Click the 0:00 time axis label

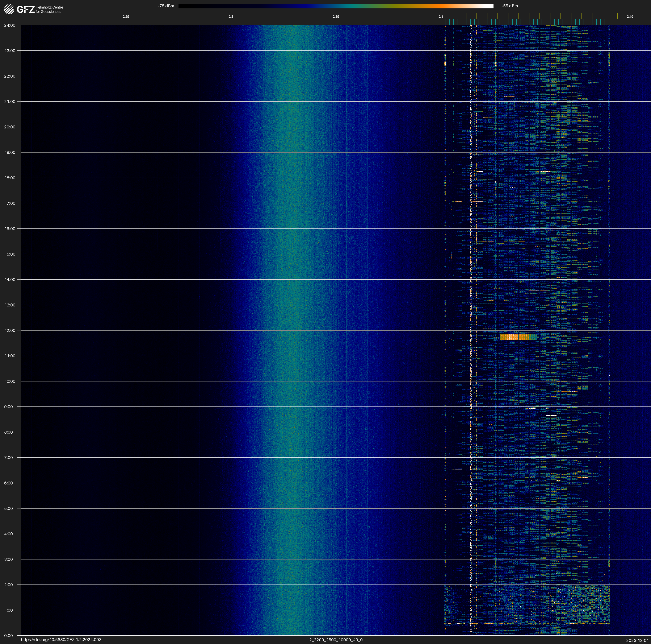click(x=8, y=636)
